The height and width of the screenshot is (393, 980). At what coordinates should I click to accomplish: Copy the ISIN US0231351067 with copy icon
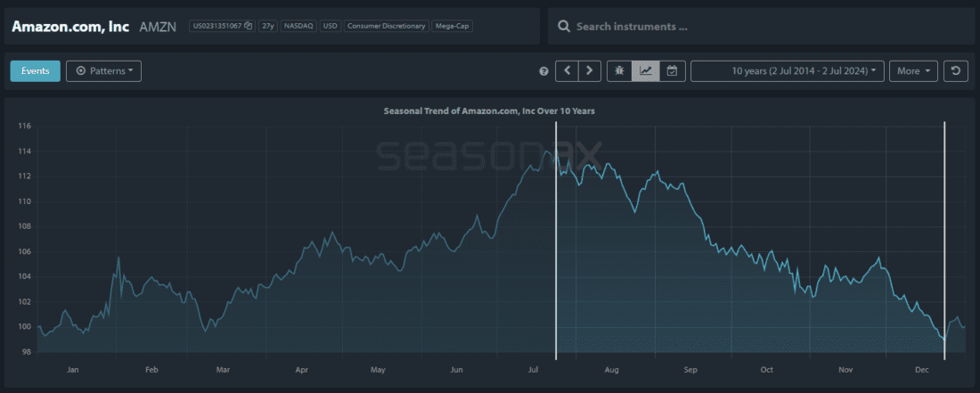point(249,26)
